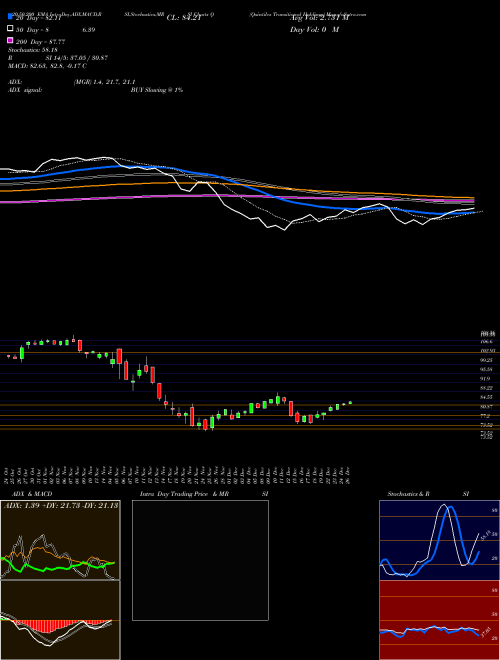
Task: Click the '(MGR) 1.4, 21.7, 21.1' ADX values
Action: 104,82
